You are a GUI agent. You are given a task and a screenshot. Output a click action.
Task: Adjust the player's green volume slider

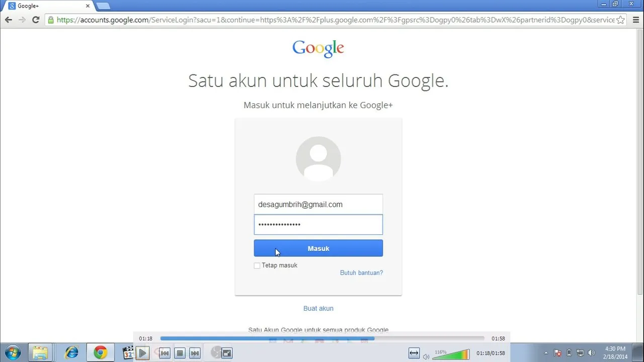coord(451,354)
